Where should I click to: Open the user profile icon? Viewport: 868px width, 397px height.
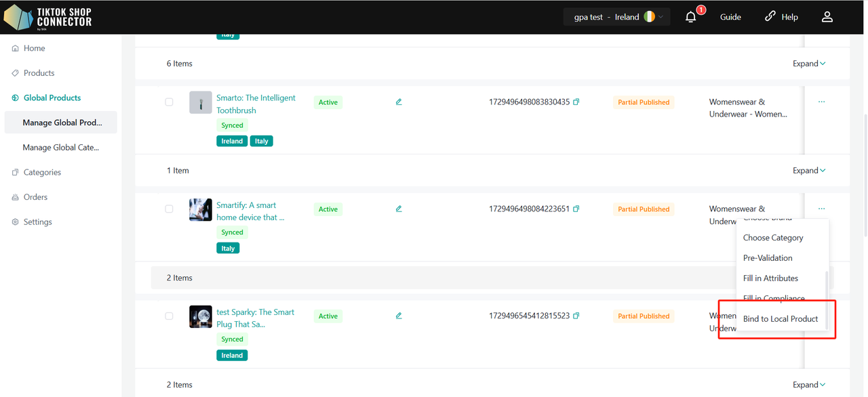[827, 17]
